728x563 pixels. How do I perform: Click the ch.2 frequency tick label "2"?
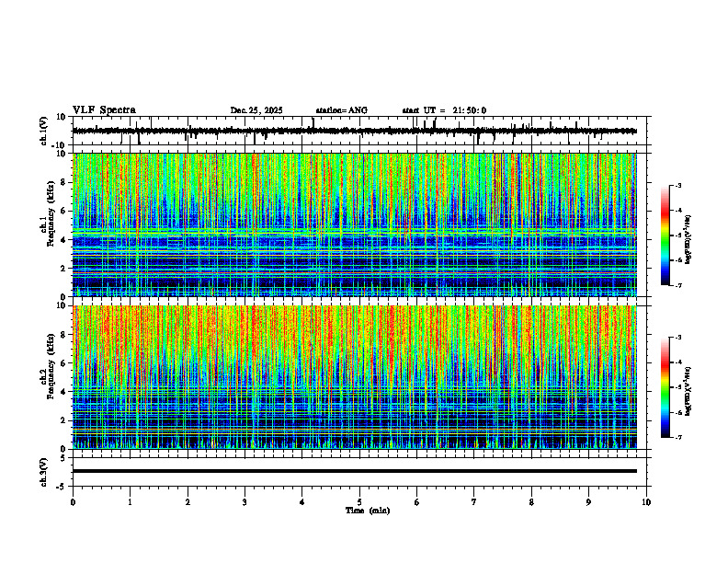(x=64, y=420)
